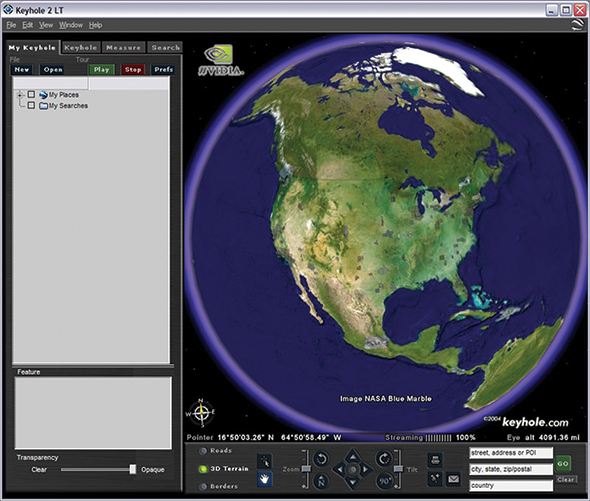Click the 'Eye alt 4091.36 mi' status readout
Image resolution: width=590 pixels, height=501 pixels.
pos(543,437)
